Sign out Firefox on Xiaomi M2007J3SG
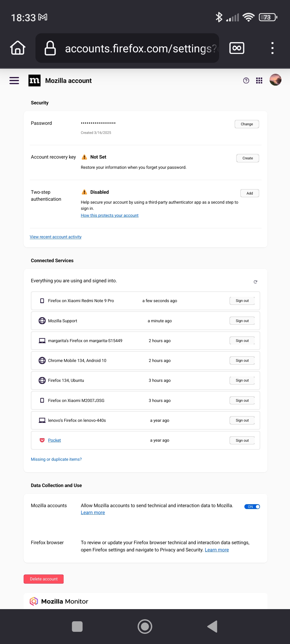Viewport: 290px width, 644px height. tap(242, 401)
